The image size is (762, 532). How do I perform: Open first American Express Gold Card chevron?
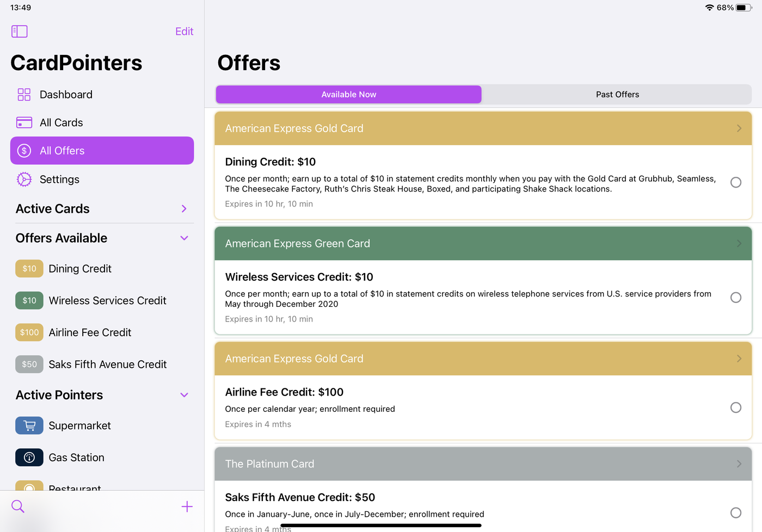pos(739,128)
